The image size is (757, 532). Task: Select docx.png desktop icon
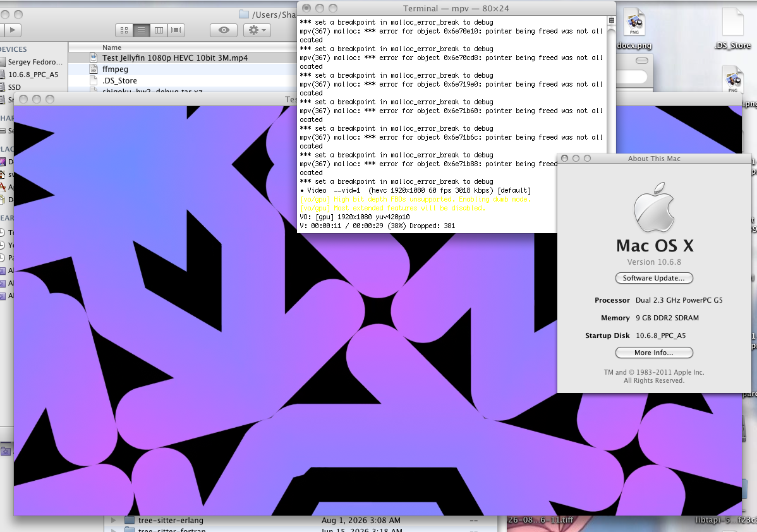634,29
